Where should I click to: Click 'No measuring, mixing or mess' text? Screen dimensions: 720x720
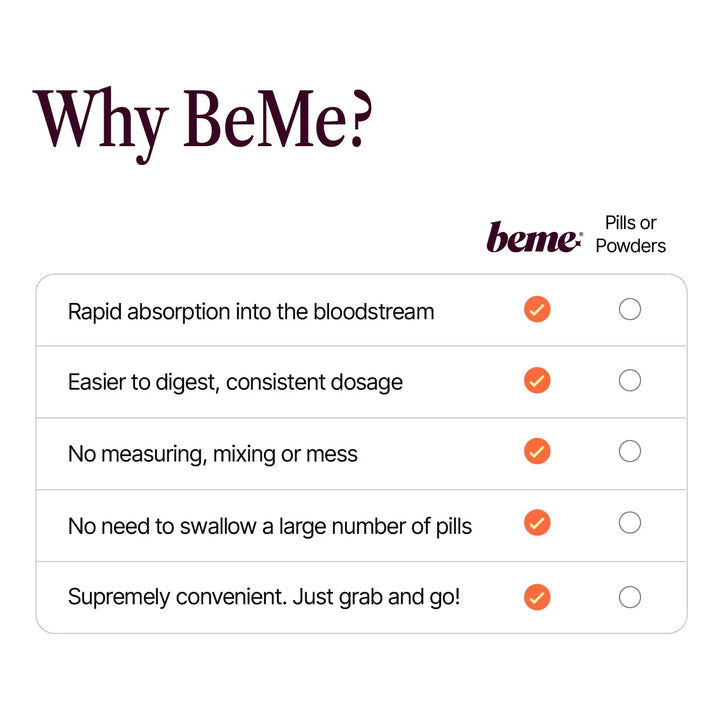pyautogui.click(x=212, y=454)
